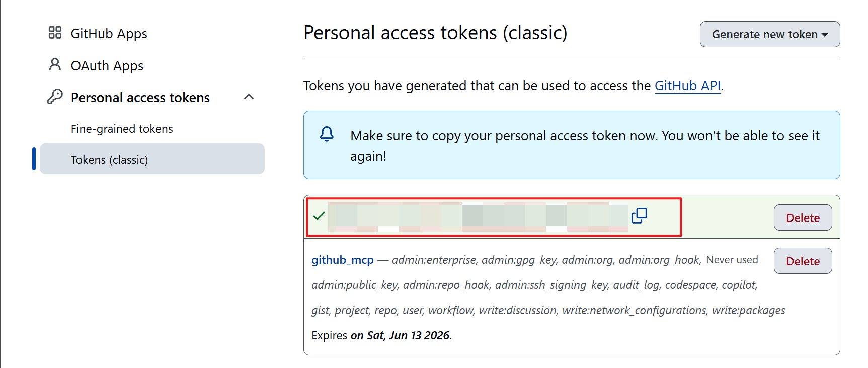The image size is (868, 368).
Task: Open the Generate new token dropdown
Action: [769, 34]
